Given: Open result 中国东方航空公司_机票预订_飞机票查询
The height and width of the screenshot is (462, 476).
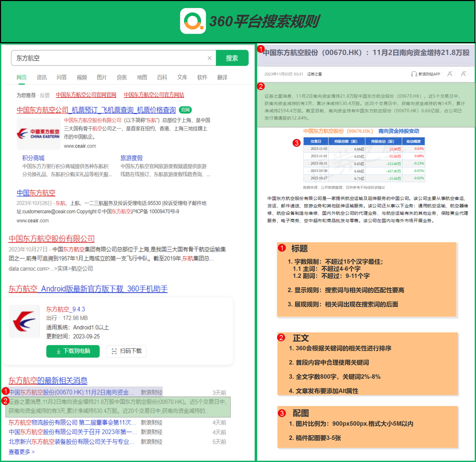Looking at the screenshot, I should point(96,110).
